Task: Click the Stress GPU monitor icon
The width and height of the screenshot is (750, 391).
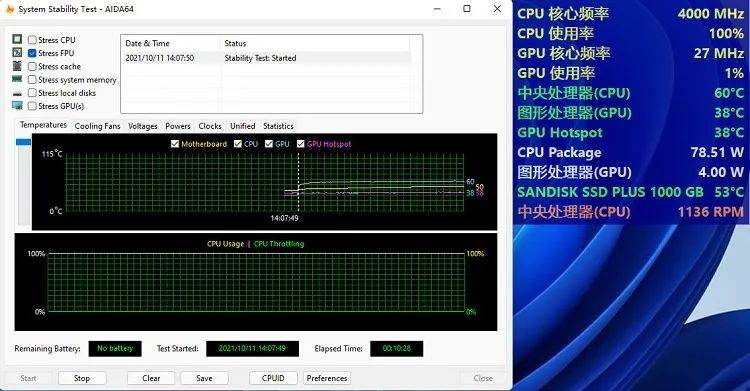Action: [17, 106]
